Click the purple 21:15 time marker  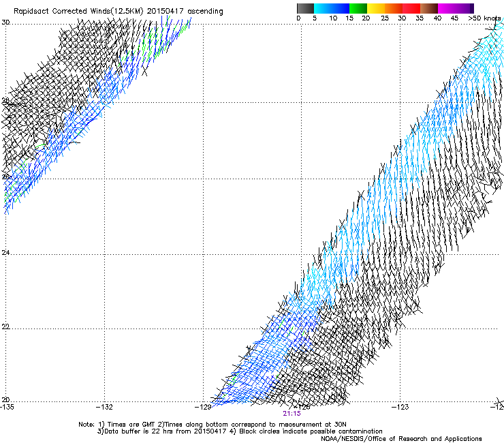point(292,414)
